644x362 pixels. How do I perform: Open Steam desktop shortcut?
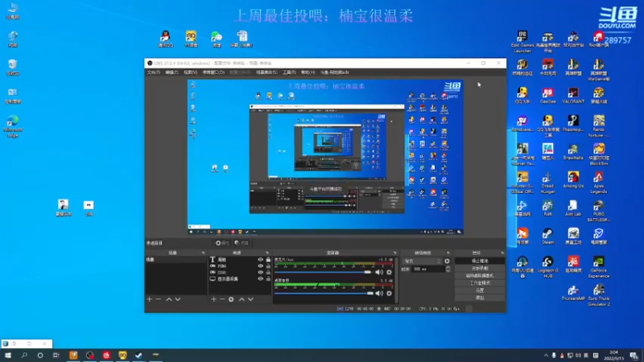coord(547,237)
